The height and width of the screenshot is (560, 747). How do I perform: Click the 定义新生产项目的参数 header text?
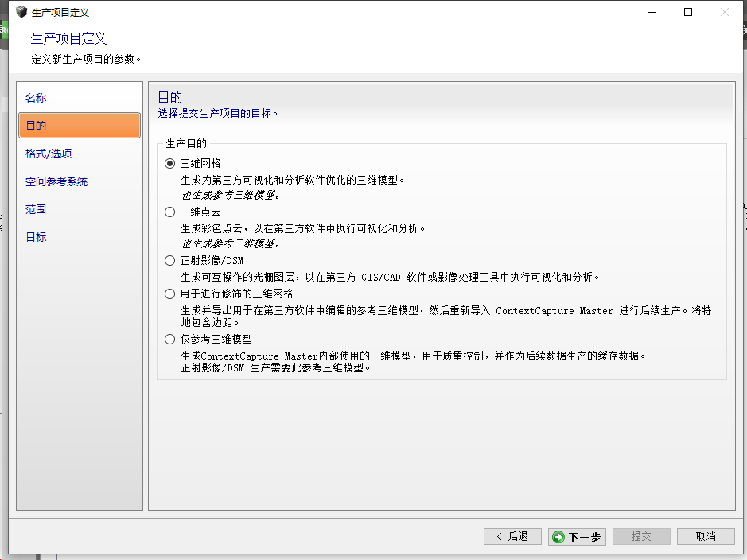tap(86, 59)
